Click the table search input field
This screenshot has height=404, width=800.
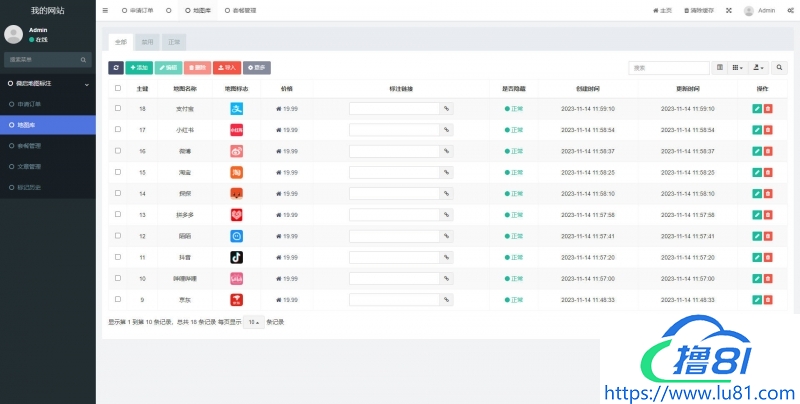pyautogui.click(x=668, y=68)
